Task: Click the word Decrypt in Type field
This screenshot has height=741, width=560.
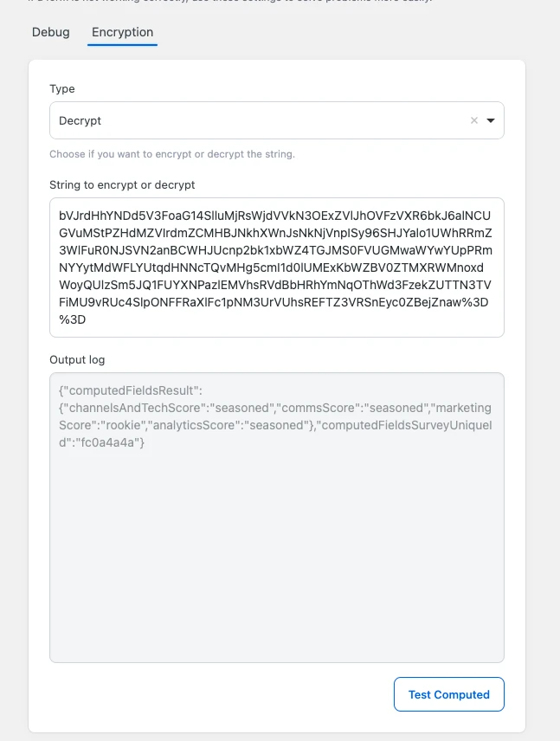Action: (x=80, y=121)
